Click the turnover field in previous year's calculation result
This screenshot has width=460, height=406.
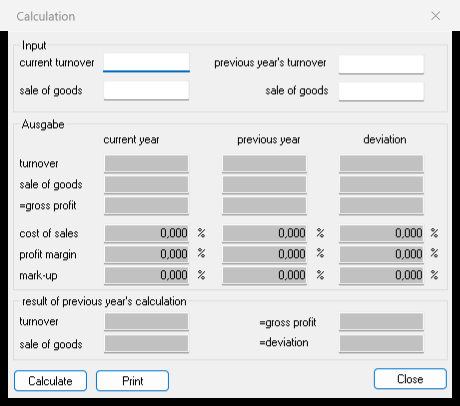click(146, 321)
